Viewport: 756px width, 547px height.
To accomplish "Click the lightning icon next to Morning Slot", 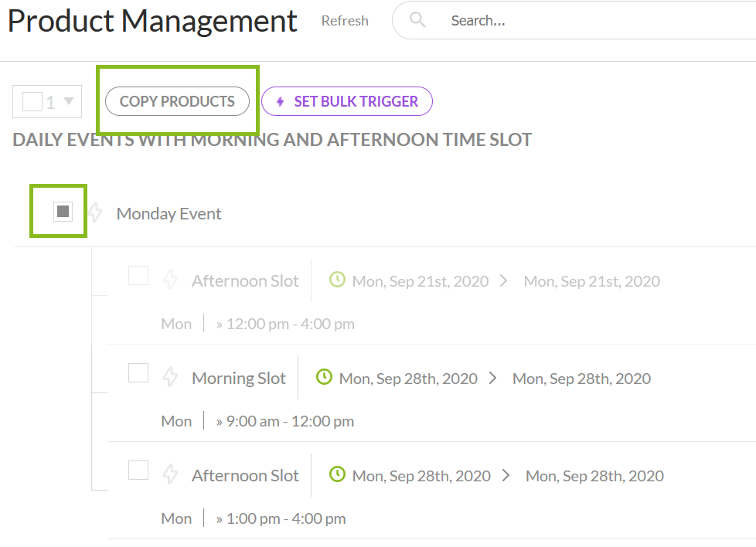I will point(170,378).
